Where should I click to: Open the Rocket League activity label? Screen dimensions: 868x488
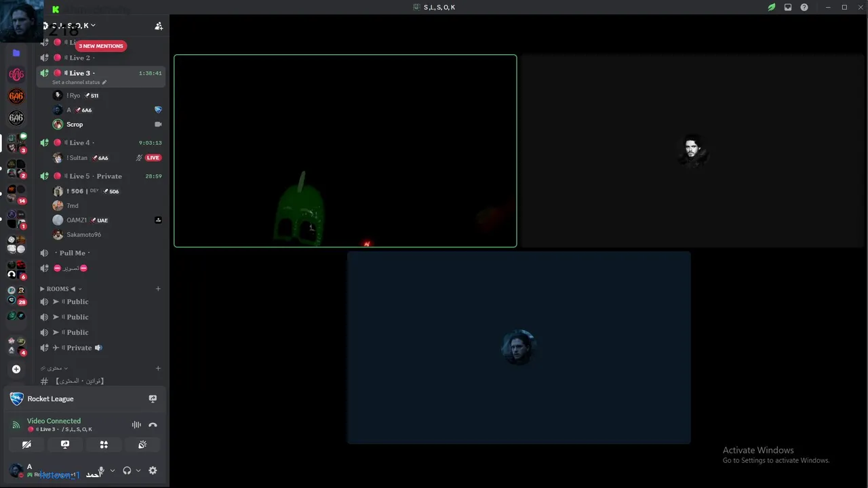[51, 399]
